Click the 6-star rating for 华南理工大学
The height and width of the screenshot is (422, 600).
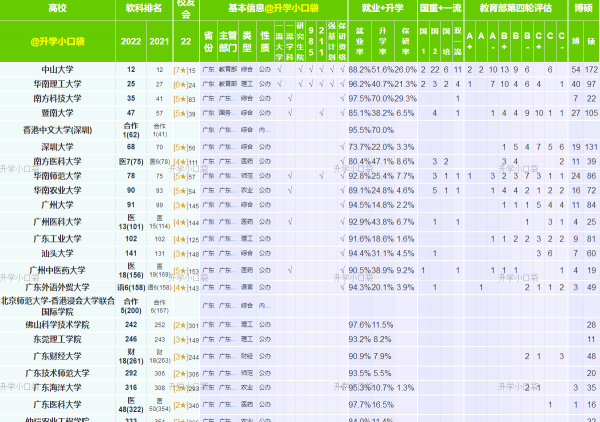(x=184, y=84)
